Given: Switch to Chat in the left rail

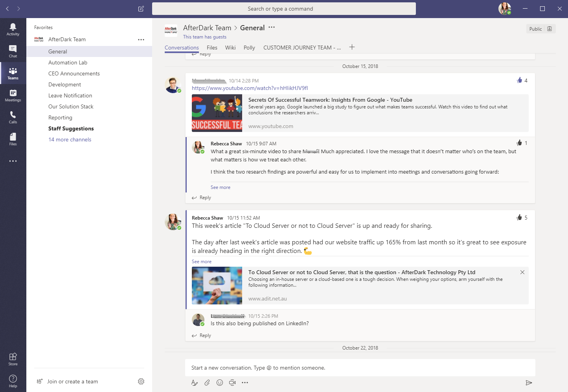Looking at the screenshot, I should point(13,50).
